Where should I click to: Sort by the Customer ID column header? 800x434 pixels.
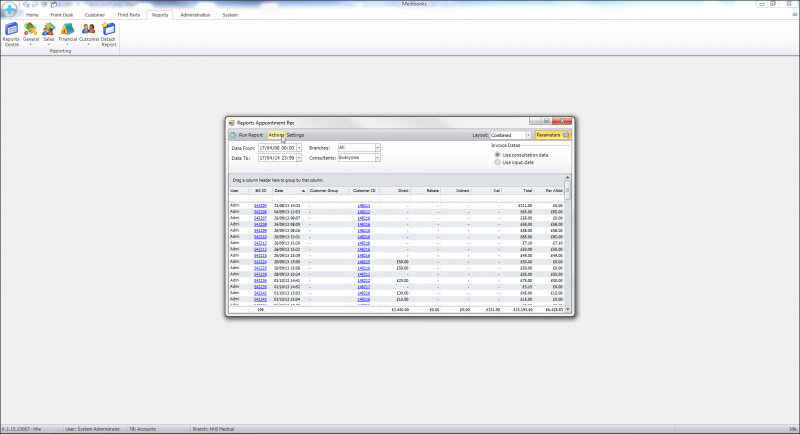[364, 190]
